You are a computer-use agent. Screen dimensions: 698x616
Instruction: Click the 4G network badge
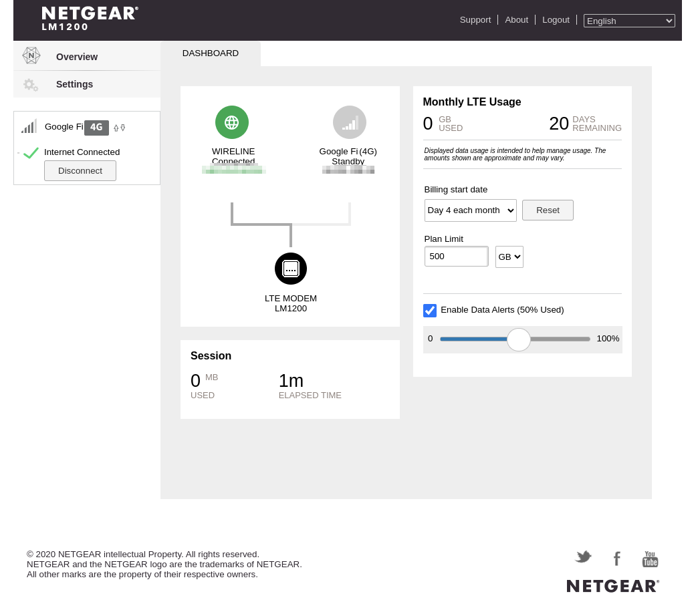pos(96,128)
